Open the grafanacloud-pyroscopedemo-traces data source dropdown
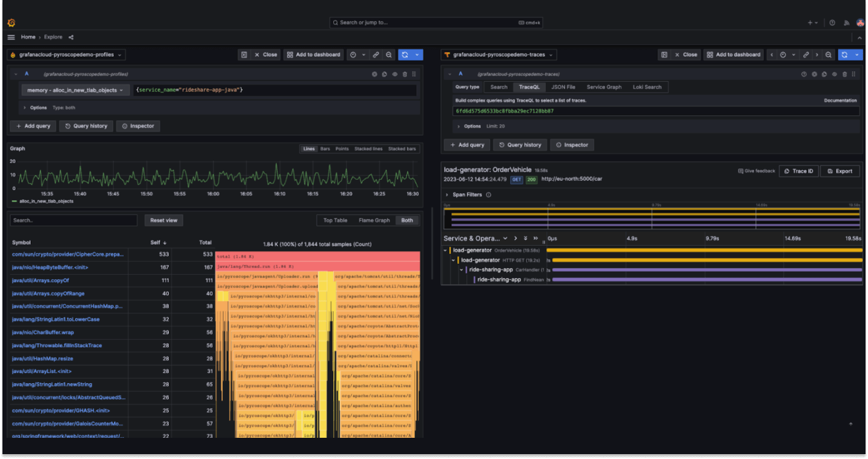The height and width of the screenshot is (459, 868). point(498,54)
